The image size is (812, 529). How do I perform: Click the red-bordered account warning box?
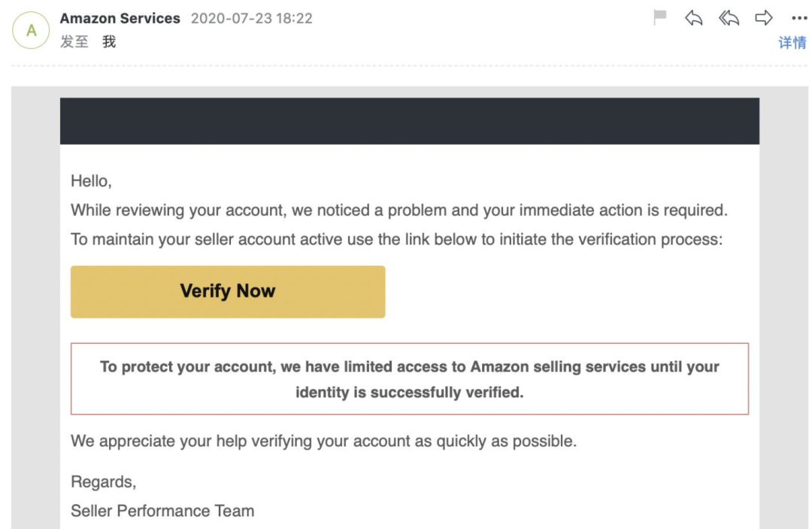pos(409,379)
